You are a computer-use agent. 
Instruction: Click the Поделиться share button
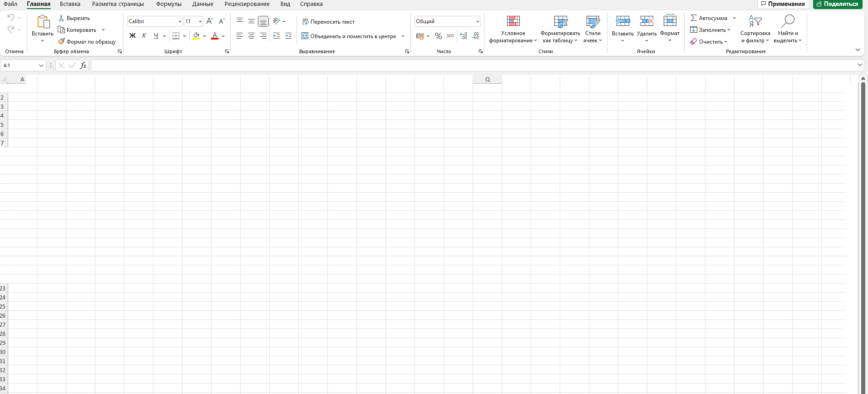click(x=838, y=4)
